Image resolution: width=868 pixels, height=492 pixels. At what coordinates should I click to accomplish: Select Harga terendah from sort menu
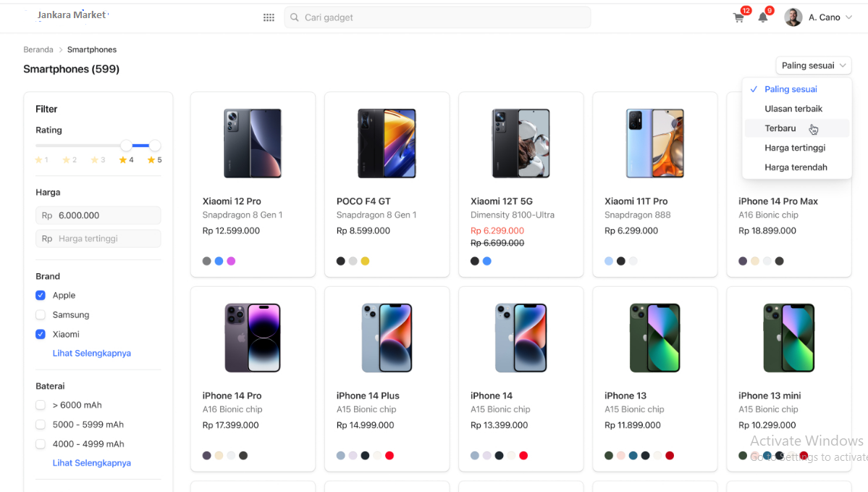click(x=796, y=167)
